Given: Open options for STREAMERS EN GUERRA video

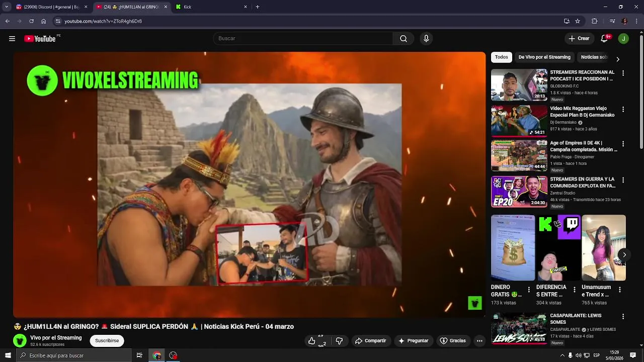Looking at the screenshot, I should (x=623, y=180).
